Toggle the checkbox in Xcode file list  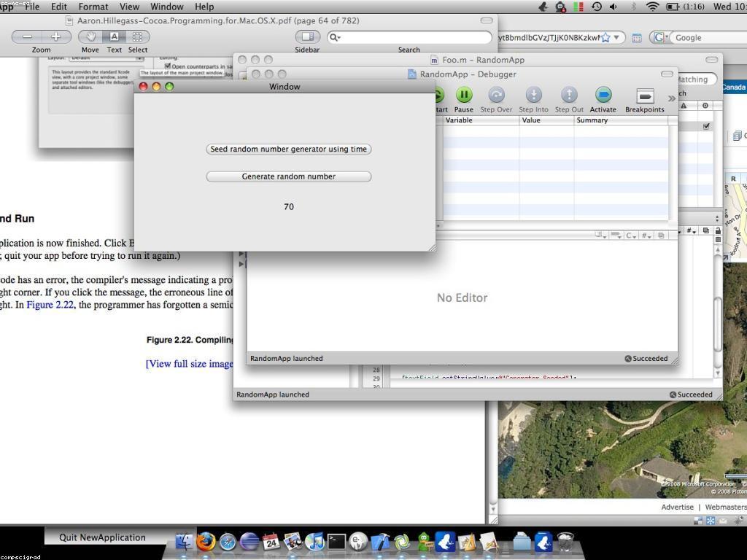pos(705,126)
